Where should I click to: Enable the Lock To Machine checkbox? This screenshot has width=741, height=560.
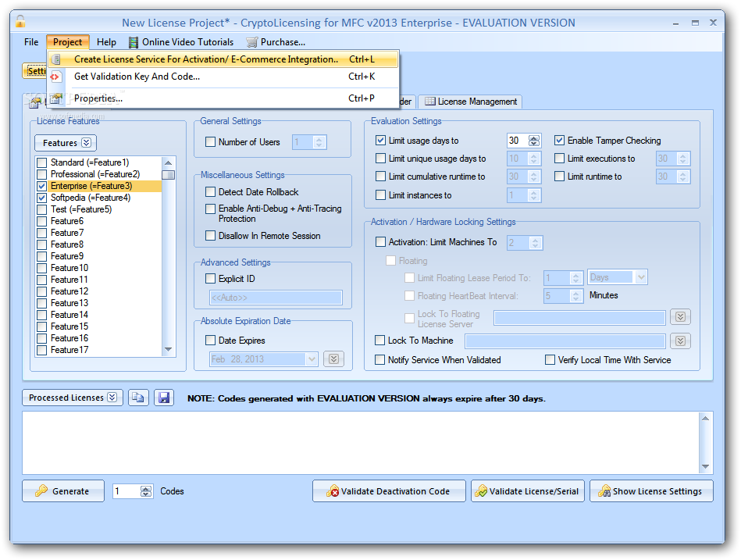pyautogui.click(x=380, y=341)
